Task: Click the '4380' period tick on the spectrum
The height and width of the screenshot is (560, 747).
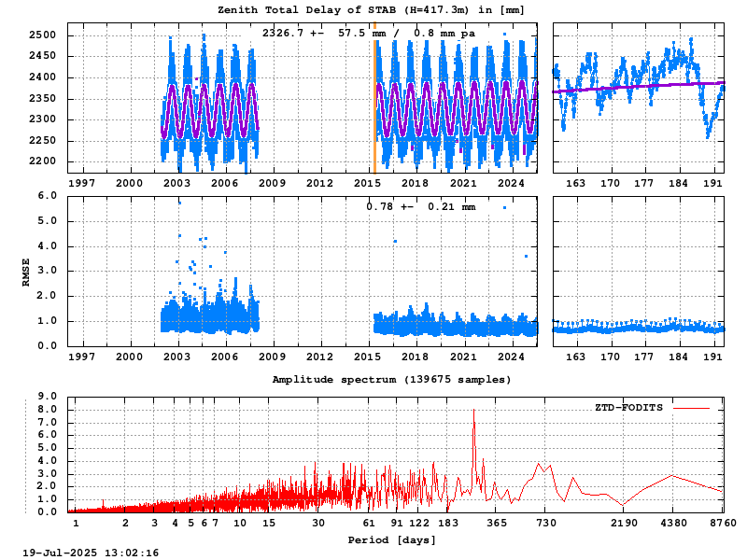Action: (673, 523)
